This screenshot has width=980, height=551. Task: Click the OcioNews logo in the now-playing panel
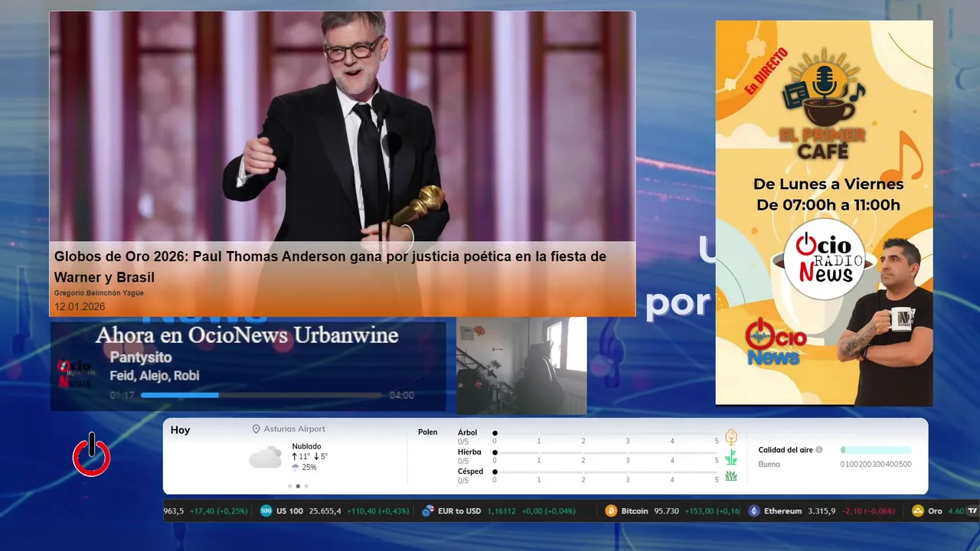click(x=76, y=373)
